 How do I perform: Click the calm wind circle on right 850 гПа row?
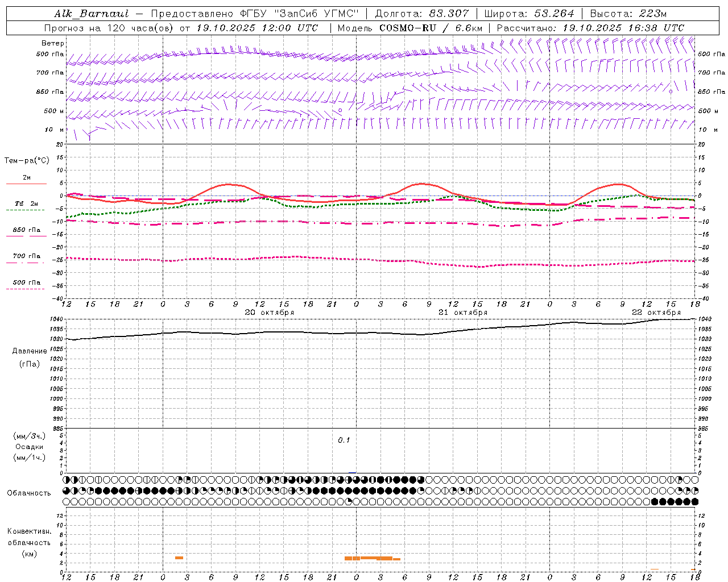[671, 91]
